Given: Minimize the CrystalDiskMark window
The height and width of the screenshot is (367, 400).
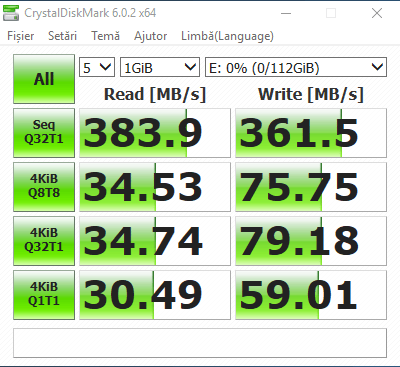Looking at the screenshot, I should (286, 13).
